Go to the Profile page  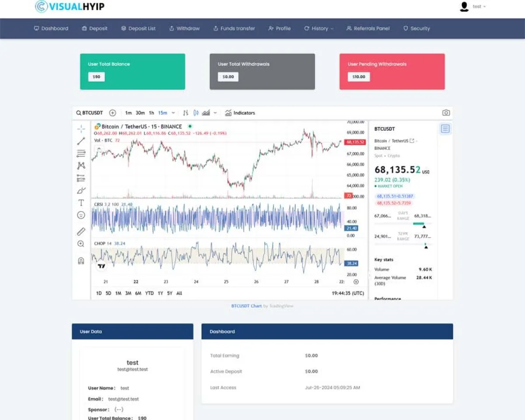coord(280,28)
